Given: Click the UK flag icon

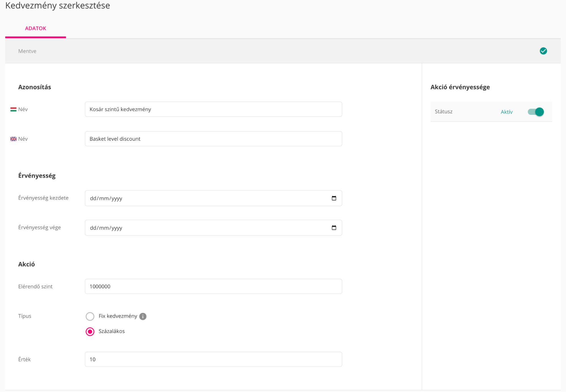Looking at the screenshot, I should pyautogui.click(x=13, y=139).
